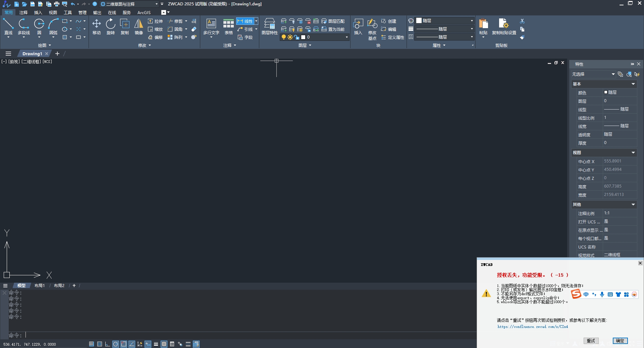Screen dimensions: 644x348
Task: Toggle grid display in status bar
Action: [100, 344]
